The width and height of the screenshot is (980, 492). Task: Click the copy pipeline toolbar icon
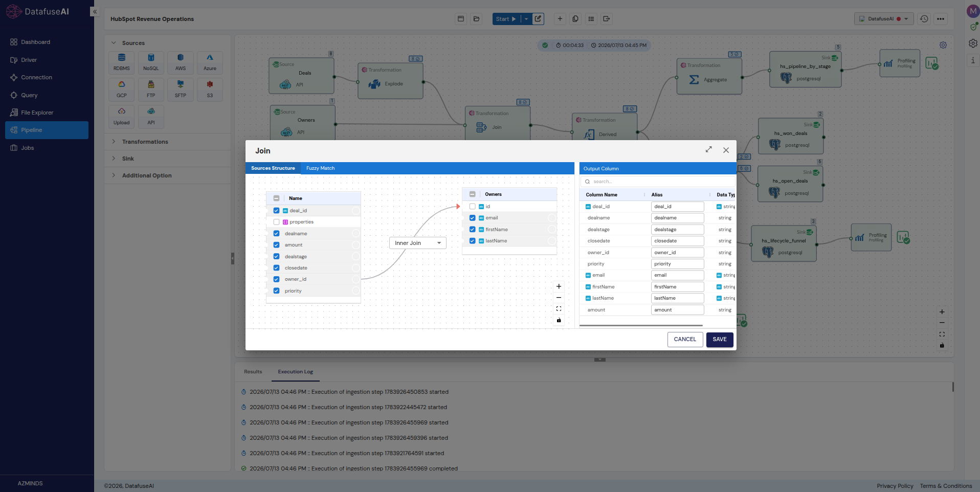pos(575,19)
